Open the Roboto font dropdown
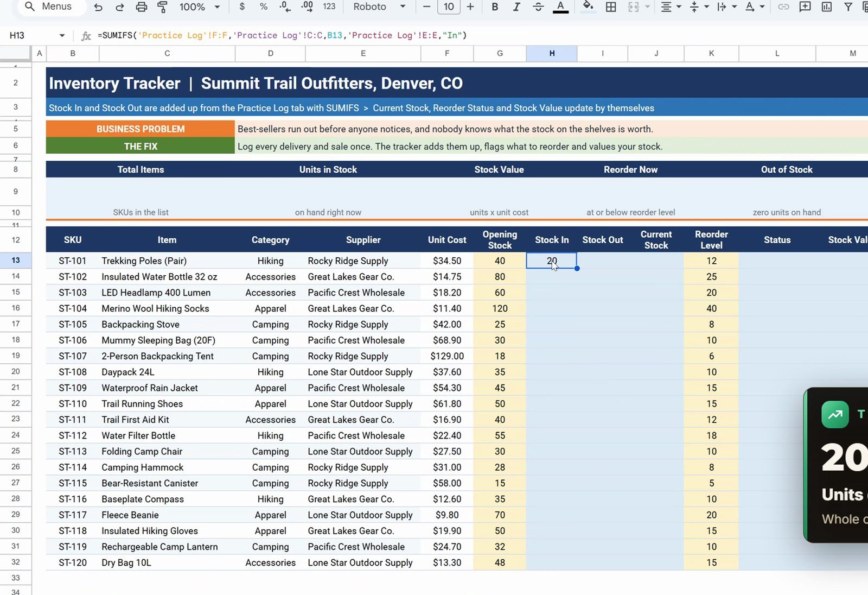 click(x=379, y=7)
